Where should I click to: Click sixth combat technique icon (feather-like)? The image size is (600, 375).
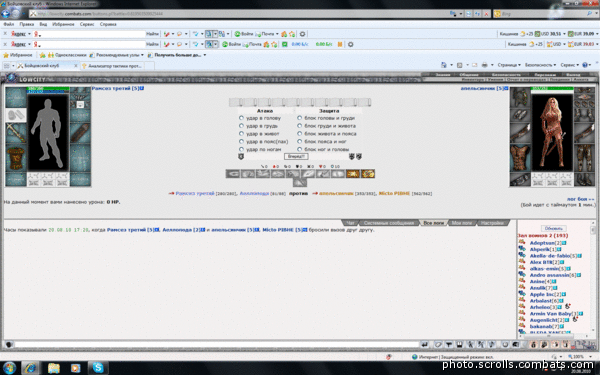tap(308, 174)
